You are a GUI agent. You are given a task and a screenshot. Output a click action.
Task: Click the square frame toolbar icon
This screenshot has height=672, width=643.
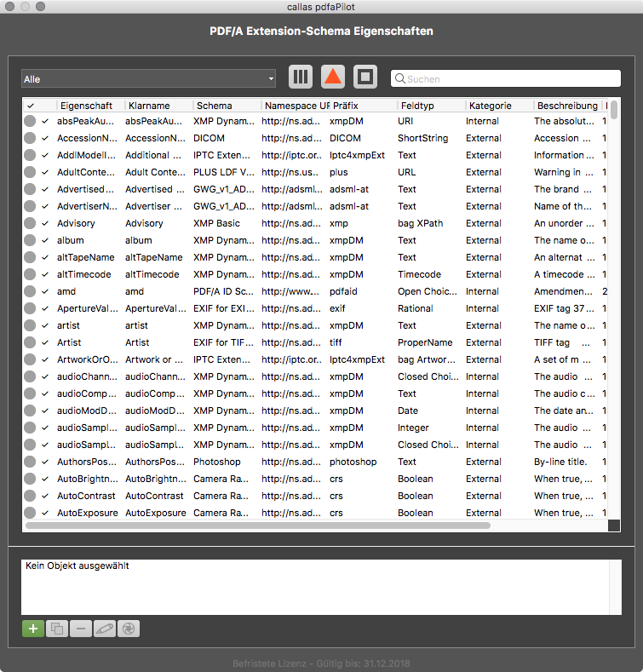pos(365,78)
